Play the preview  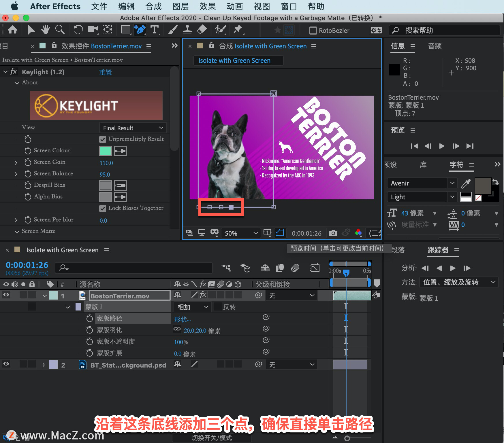click(x=442, y=146)
